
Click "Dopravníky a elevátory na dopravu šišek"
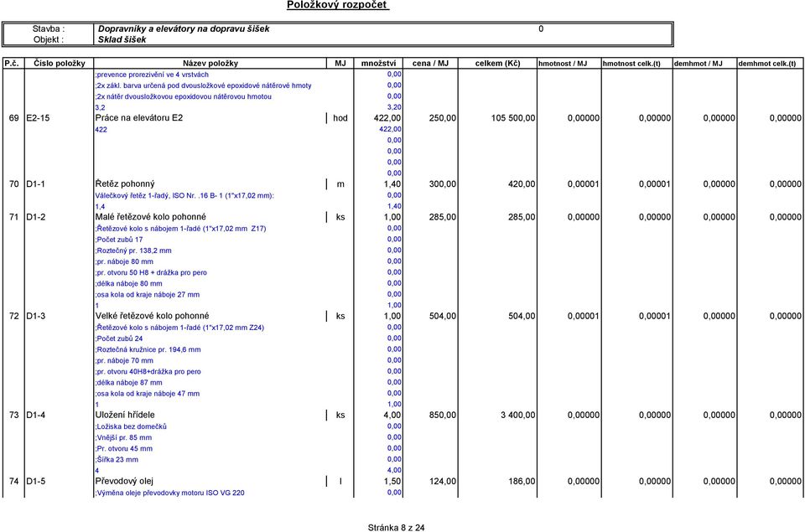[x=184, y=29]
